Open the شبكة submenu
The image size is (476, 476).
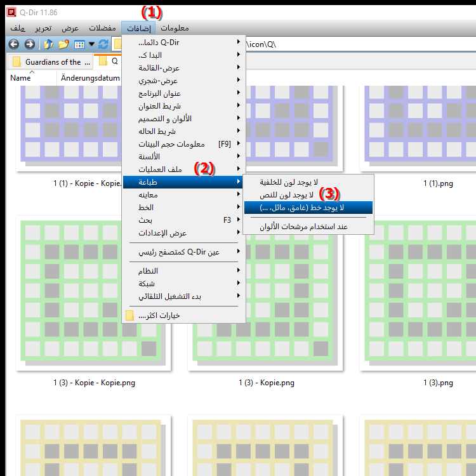pyautogui.click(x=182, y=284)
